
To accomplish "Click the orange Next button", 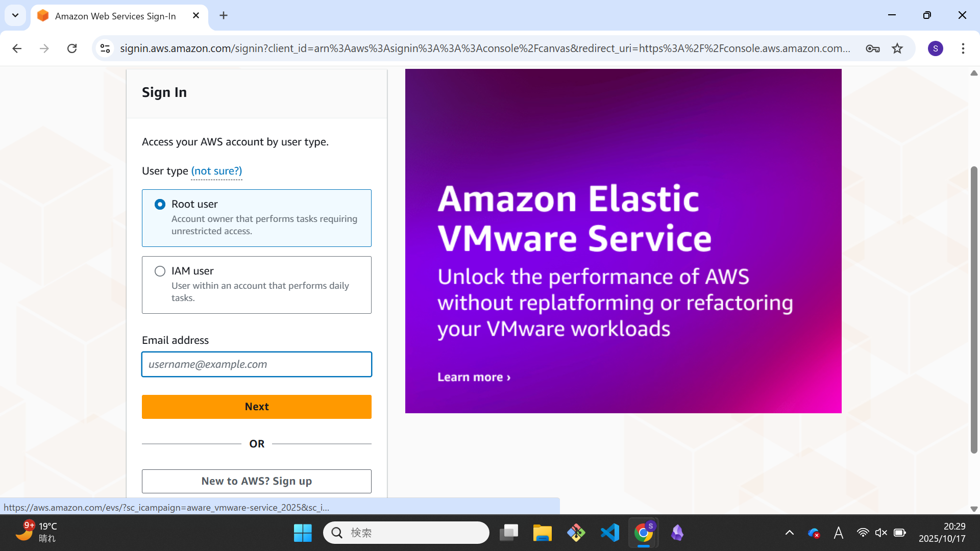I will point(256,407).
